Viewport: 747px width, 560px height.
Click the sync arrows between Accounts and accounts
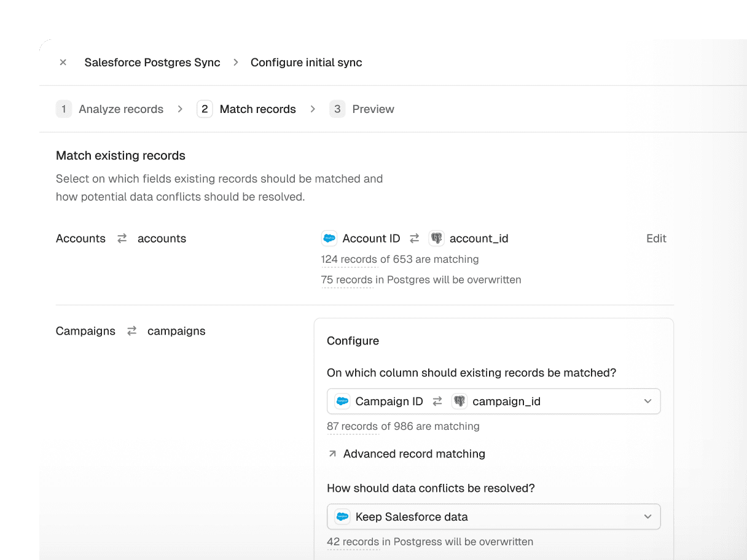122,238
